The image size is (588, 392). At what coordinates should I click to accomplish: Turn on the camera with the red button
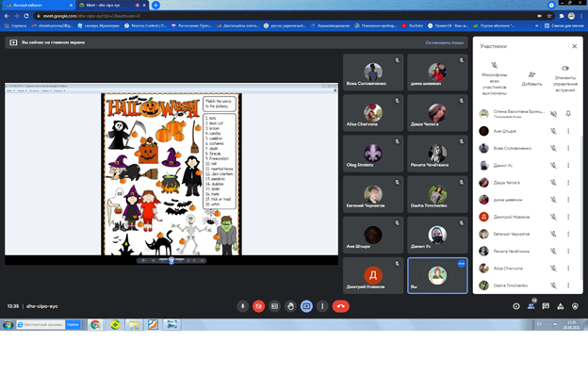(258, 306)
